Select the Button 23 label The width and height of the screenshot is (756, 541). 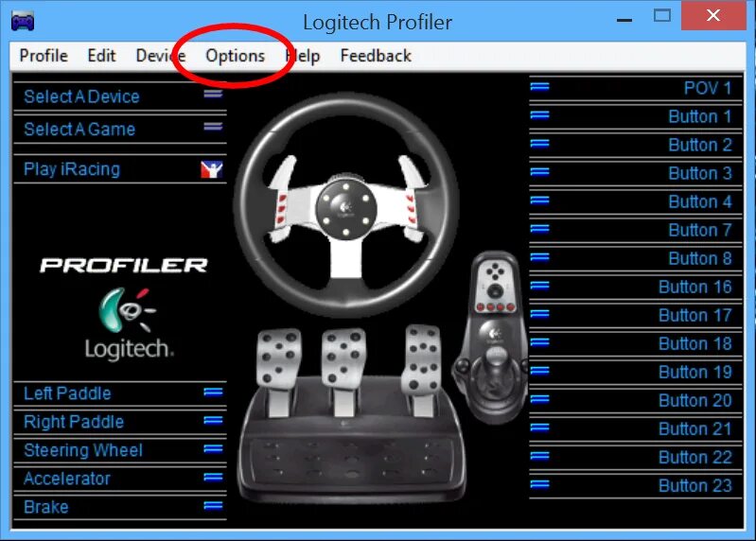(x=695, y=486)
